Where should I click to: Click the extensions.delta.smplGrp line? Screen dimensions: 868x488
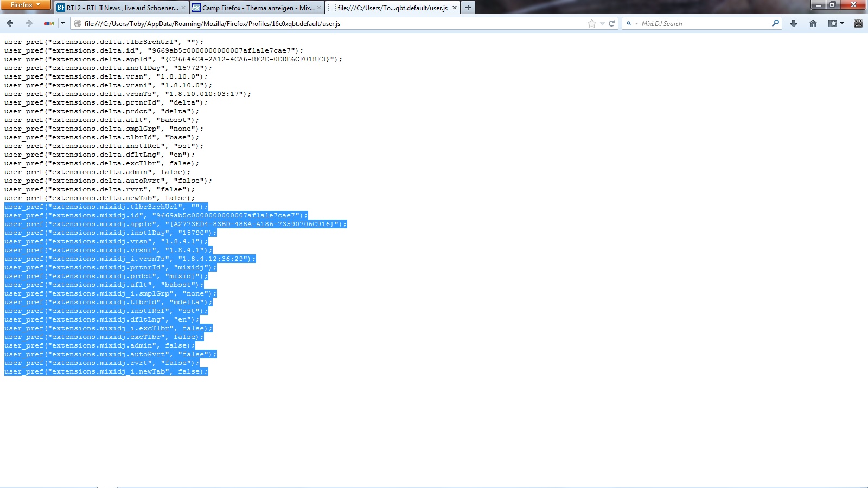pyautogui.click(x=104, y=129)
